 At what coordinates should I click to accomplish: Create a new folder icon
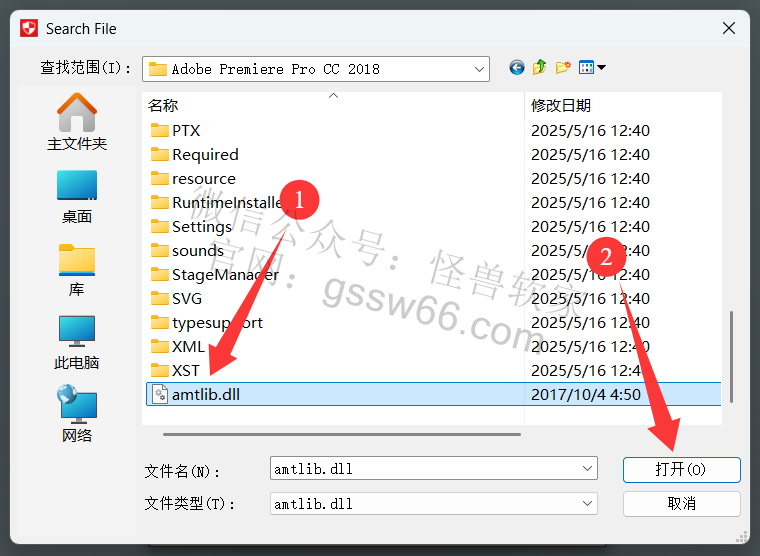click(x=563, y=67)
